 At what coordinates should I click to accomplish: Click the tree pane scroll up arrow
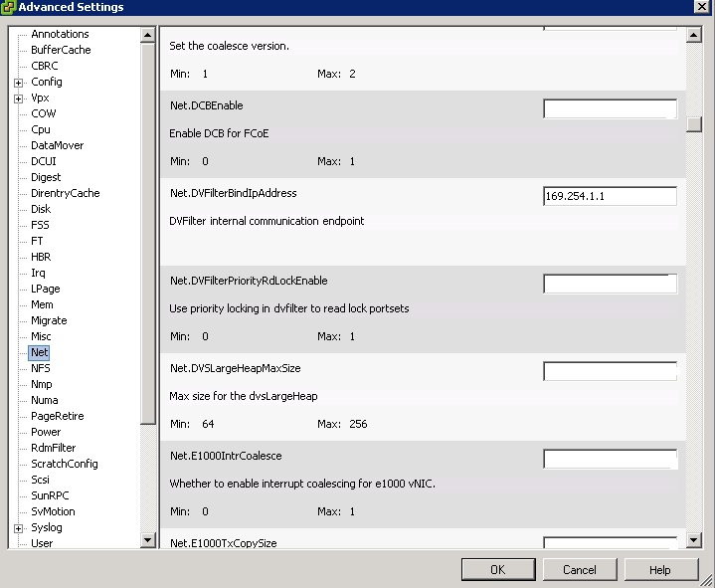pyautogui.click(x=148, y=35)
